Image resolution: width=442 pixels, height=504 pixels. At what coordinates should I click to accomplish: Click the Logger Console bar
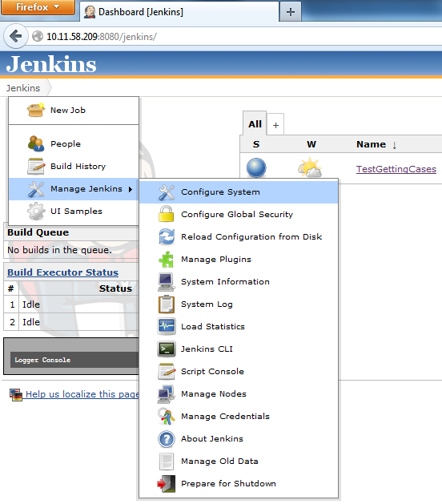coord(74,360)
